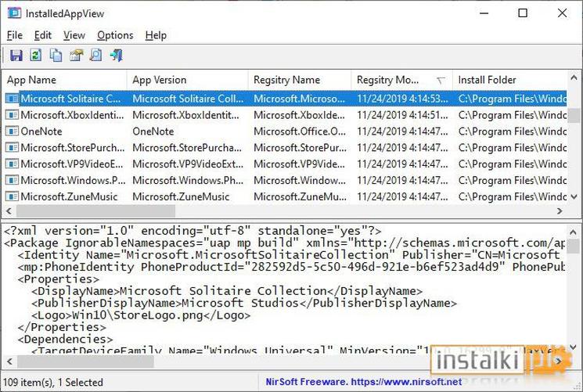This screenshot has width=583, height=392.
Task: Click the 11/24/2019 4:14:53 modified time cell
Action: 403,99
